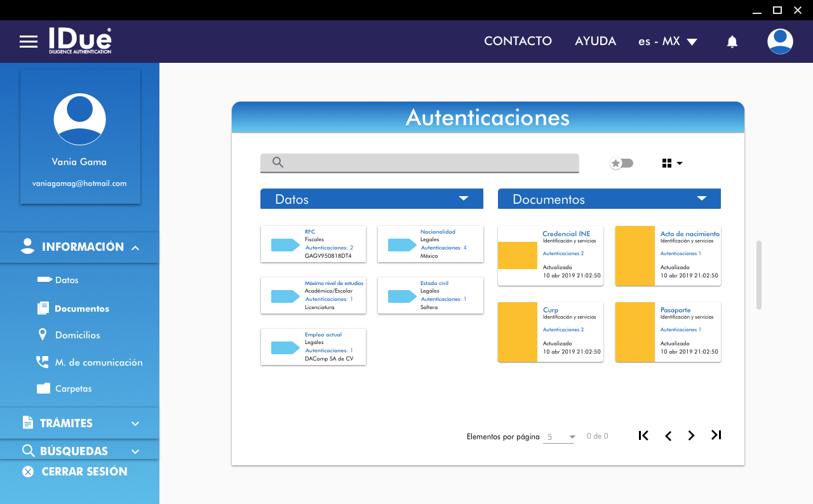Collapse the Documentos section arrow

point(701,199)
